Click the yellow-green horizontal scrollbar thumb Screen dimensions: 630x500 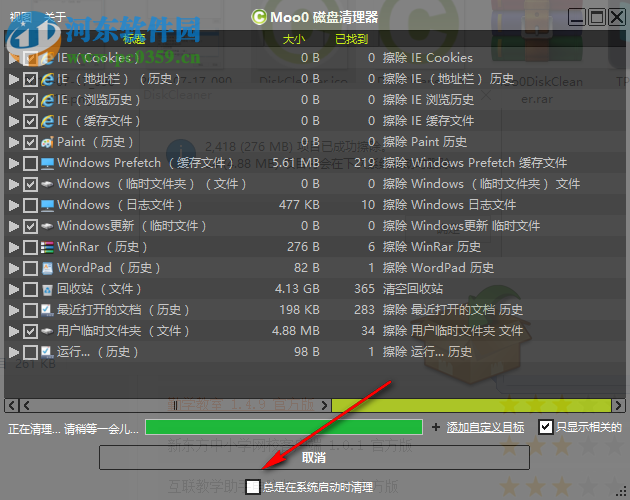click(x=471, y=405)
